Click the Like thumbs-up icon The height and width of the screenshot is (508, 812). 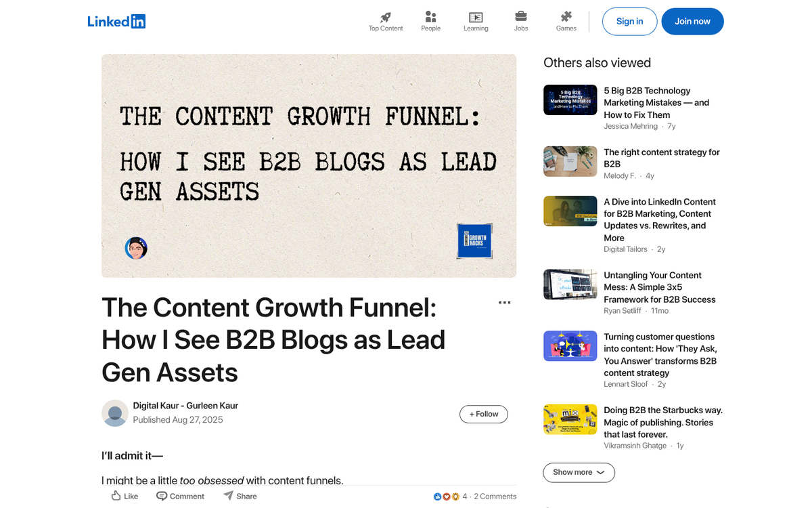click(x=115, y=496)
